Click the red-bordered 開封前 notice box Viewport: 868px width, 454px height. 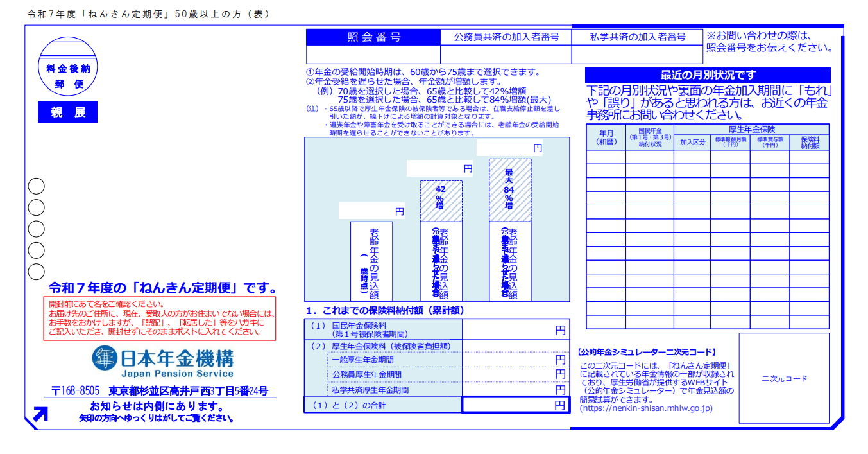coord(159,318)
